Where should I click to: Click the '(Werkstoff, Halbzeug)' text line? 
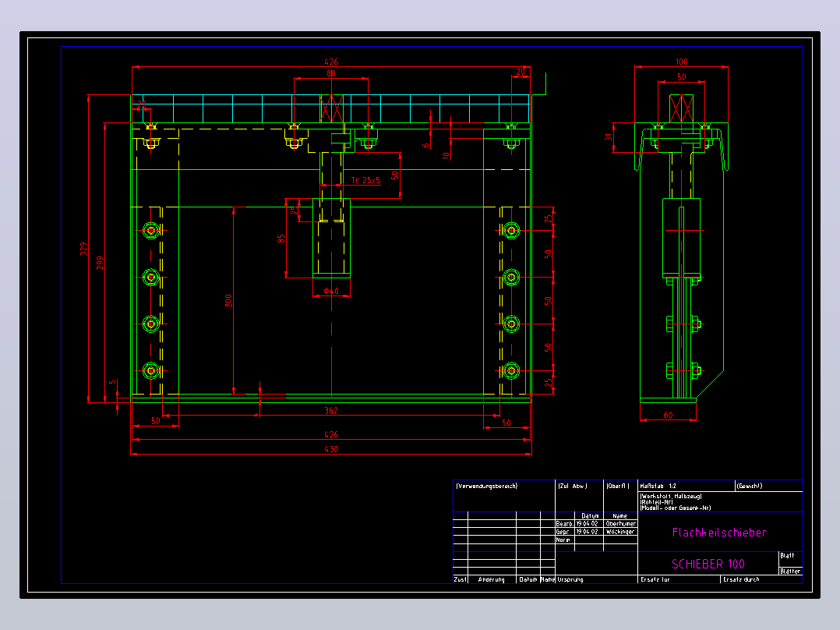coord(671,497)
